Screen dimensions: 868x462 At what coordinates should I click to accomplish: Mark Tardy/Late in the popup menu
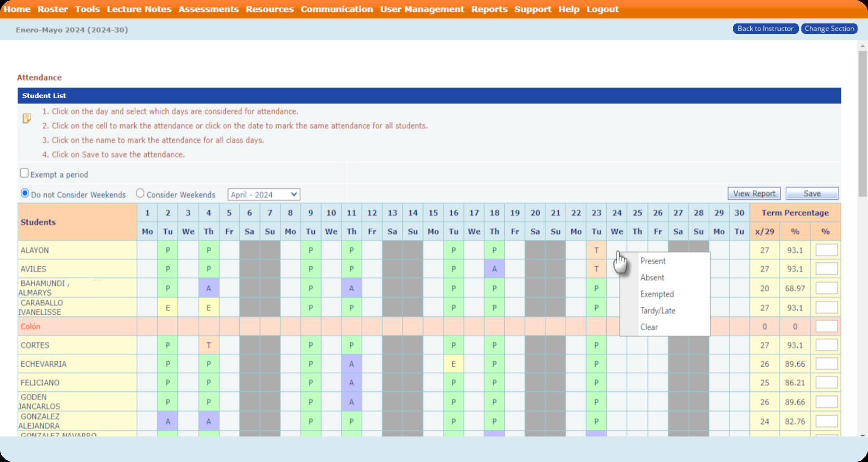[657, 311]
